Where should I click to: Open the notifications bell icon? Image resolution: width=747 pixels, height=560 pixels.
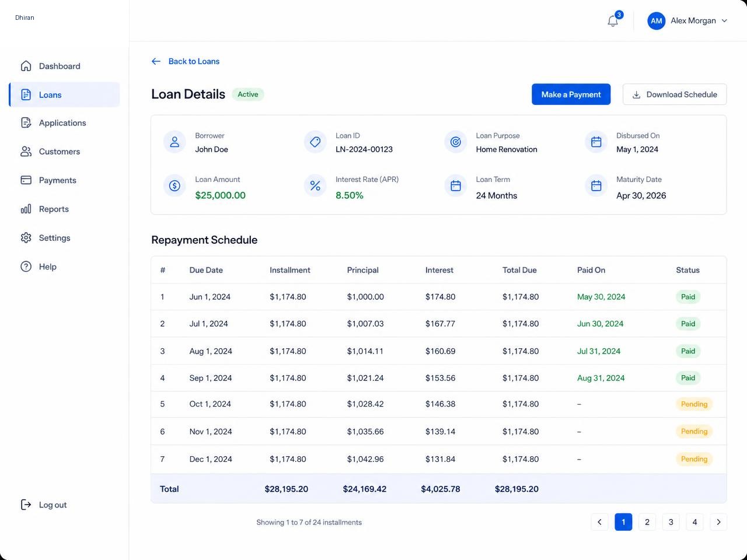613,21
